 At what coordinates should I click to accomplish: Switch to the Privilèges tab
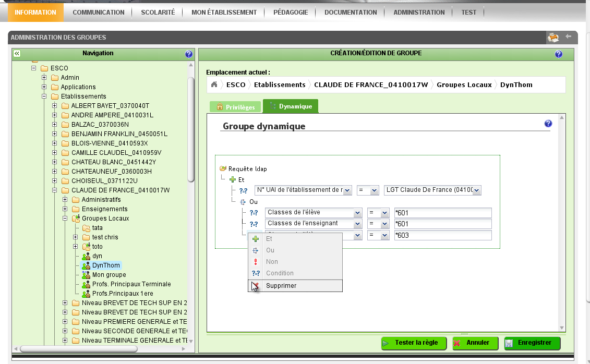[235, 107]
